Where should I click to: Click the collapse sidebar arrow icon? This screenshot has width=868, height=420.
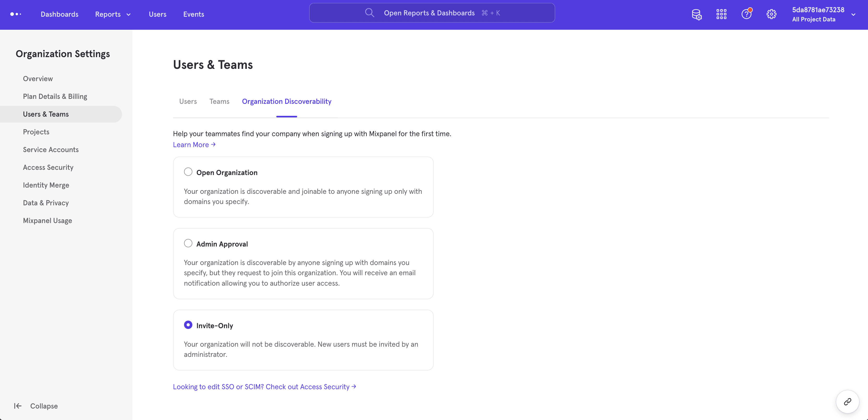pyautogui.click(x=18, y=406)
